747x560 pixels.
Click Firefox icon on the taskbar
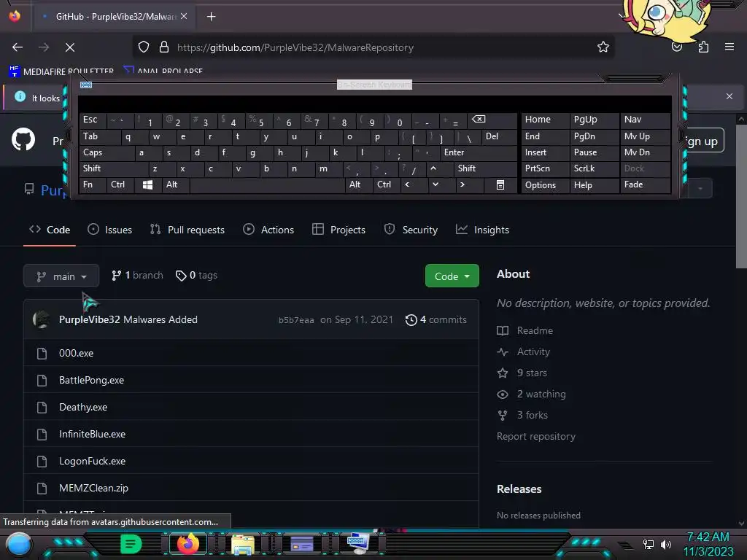tap(187, 544)
